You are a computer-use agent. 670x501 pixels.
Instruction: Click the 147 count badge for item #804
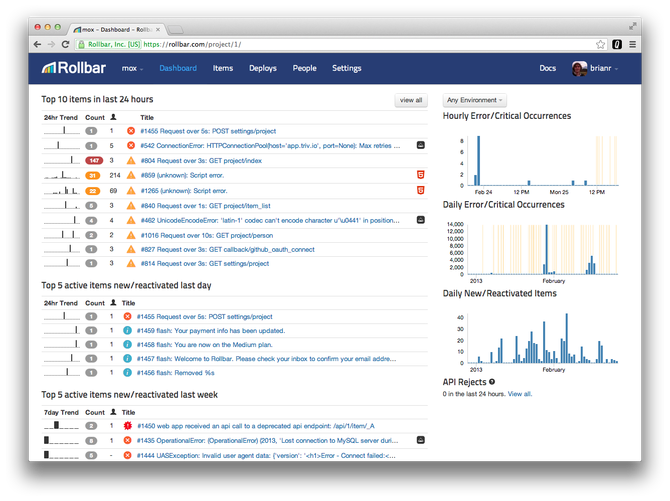click(94, 160)
